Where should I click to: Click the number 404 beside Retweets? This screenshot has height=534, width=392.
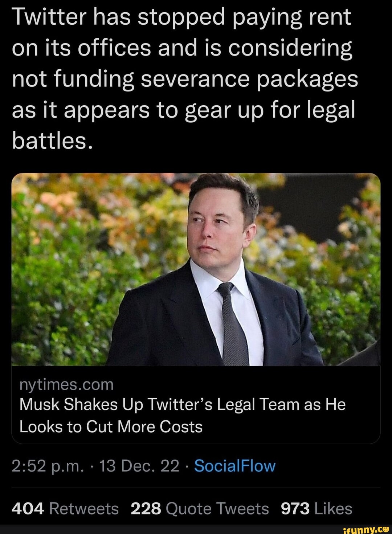coord(28,509)
